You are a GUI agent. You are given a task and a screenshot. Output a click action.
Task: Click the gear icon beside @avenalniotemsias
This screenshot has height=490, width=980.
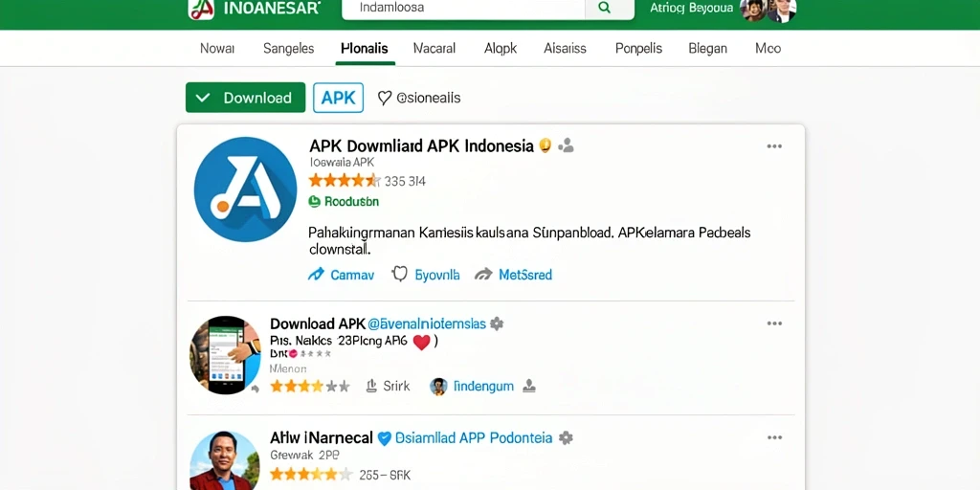tap(497, 323)
